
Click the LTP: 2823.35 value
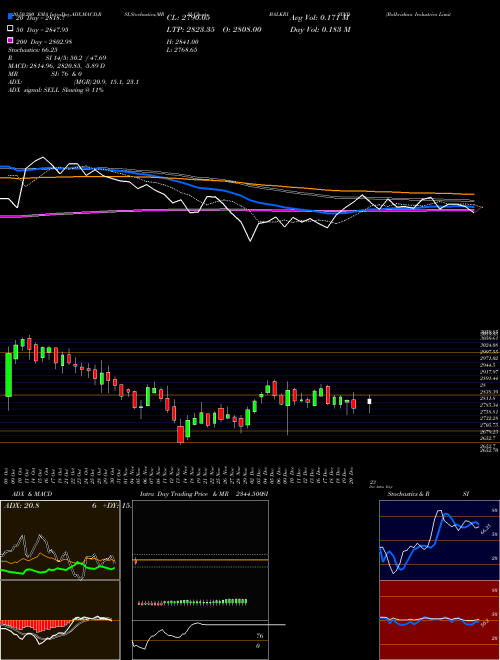[191, 29]
